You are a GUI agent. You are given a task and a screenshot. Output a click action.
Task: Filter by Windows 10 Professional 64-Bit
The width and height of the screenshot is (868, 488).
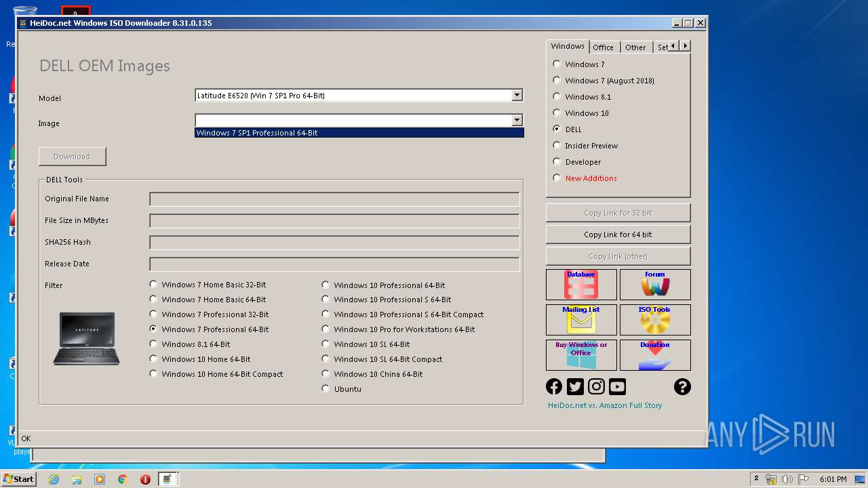pos(383,285)
